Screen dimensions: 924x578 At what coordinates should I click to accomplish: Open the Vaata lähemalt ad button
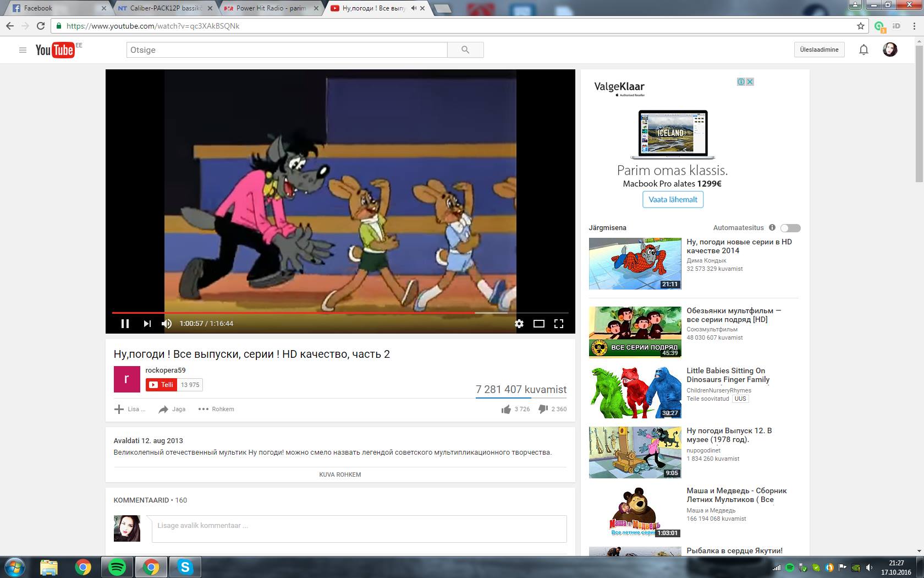673,199
